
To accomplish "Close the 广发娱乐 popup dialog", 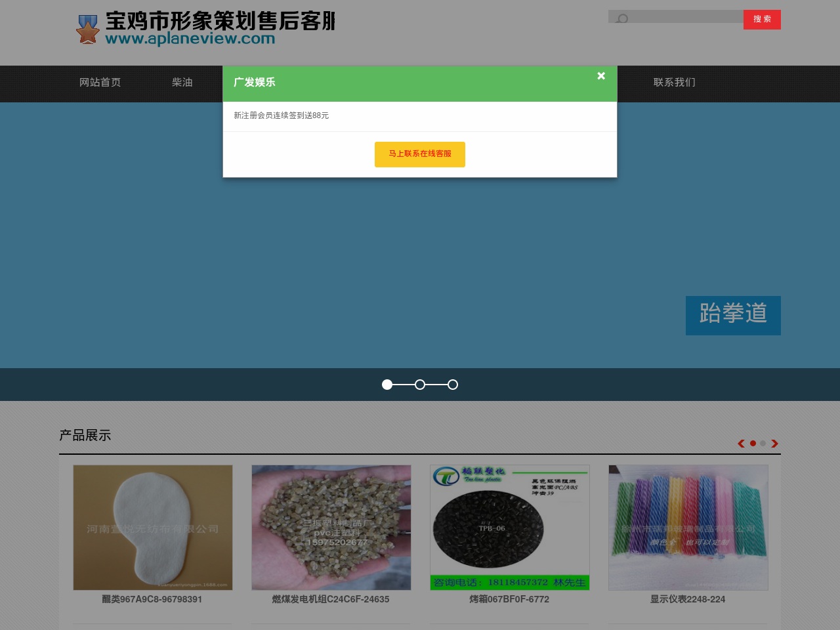I will pos(600,76).
